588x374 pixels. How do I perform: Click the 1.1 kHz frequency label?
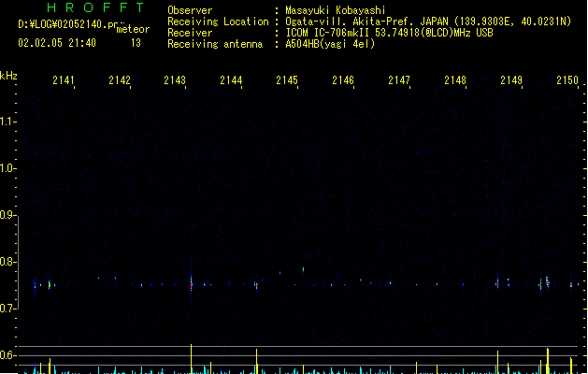point(7,122)
